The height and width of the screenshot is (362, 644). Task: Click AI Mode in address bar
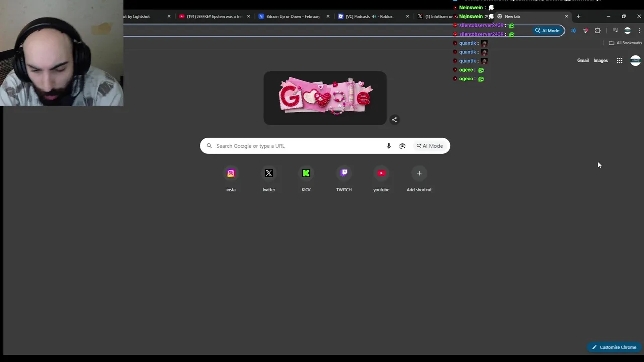(x=547, y=31)
